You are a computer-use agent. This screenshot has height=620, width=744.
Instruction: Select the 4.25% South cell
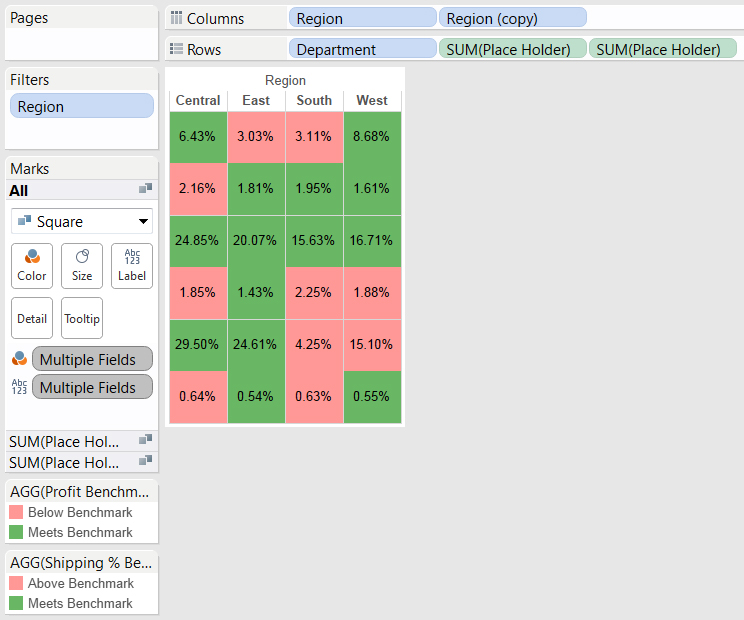pyautogui.click(x=314, y=345)
